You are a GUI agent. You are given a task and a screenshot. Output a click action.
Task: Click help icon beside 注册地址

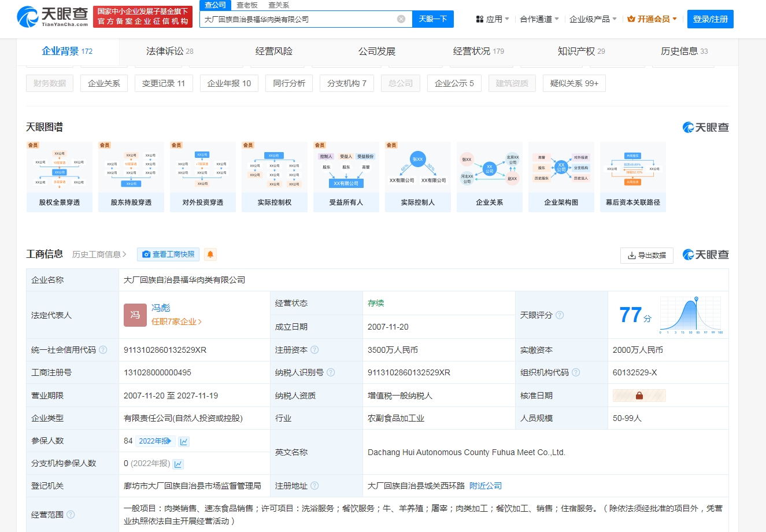314,486
